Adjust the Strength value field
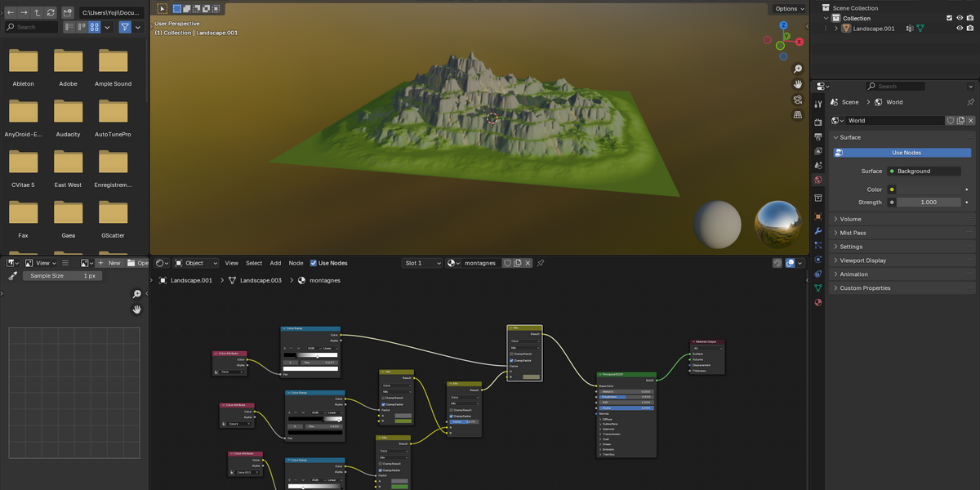Viewport: 980px width, 490px height. tap(929, 202)
